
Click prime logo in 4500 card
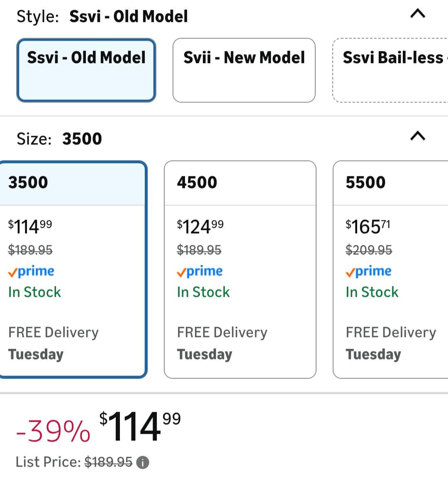click(x=200, y=271)
